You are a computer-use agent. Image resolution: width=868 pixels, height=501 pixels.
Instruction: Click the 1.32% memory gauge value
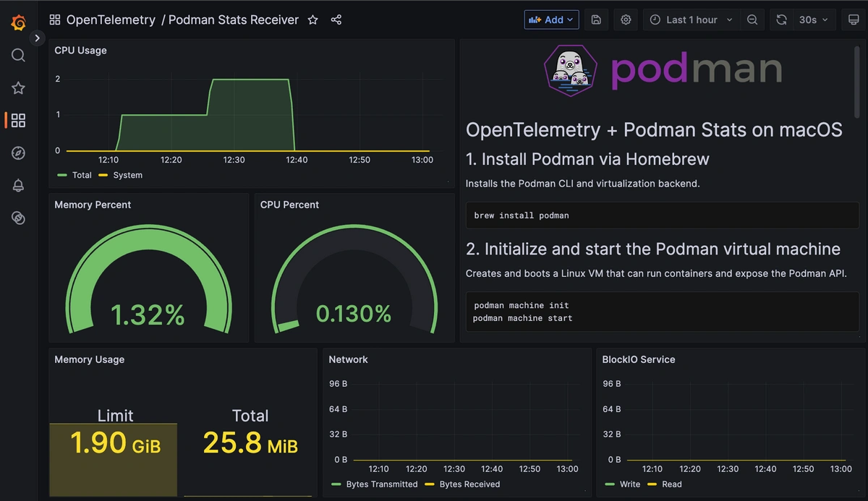point(148,314)
